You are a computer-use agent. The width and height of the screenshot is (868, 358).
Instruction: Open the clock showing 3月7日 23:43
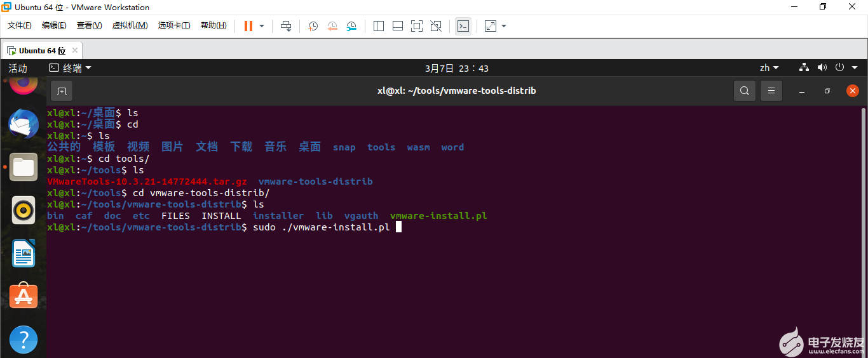pos(456,68)
